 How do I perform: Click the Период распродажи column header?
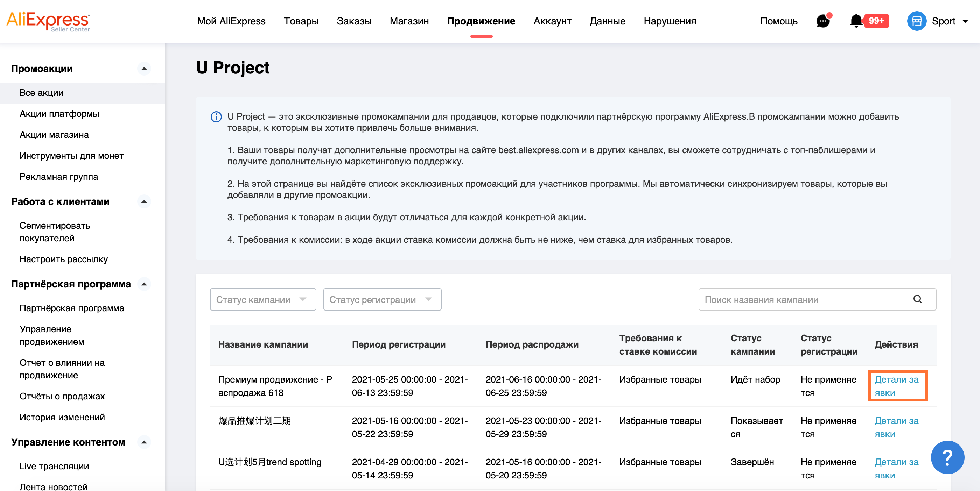coord(532,344)
